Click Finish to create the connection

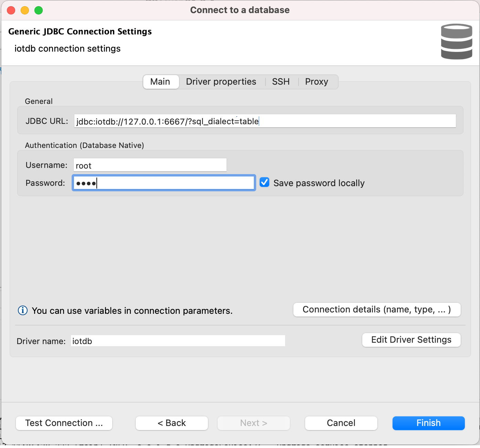coord(428,423)
